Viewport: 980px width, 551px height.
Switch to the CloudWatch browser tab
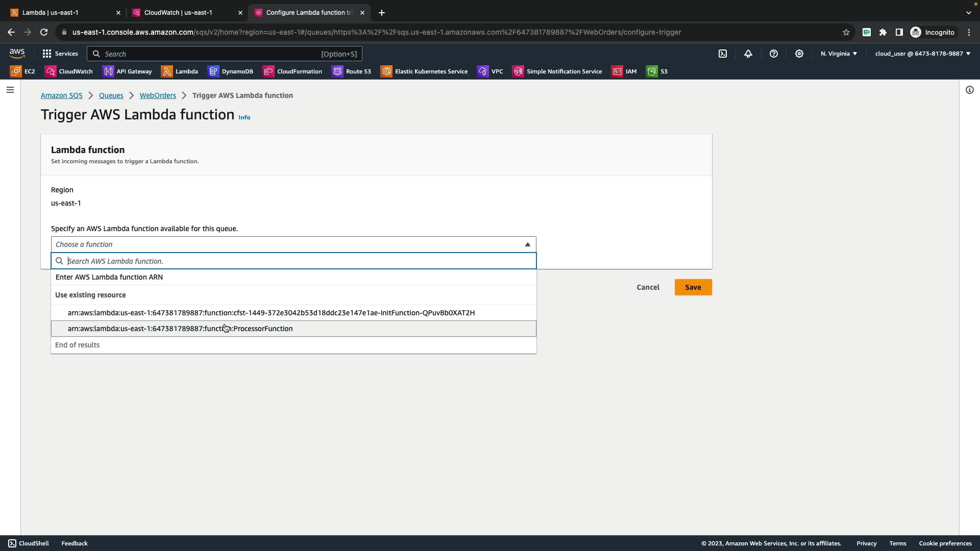pos(178,12)
